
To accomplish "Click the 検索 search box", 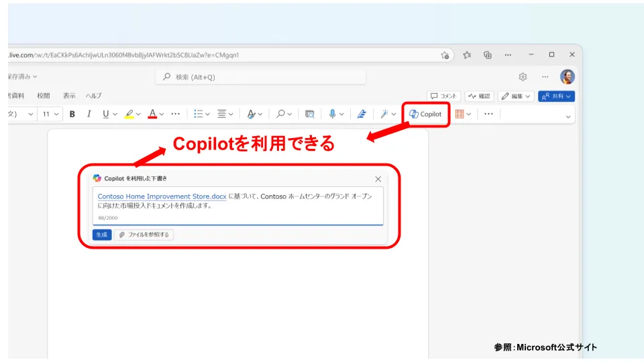I will pyautogui.click(x=262, y=77).
